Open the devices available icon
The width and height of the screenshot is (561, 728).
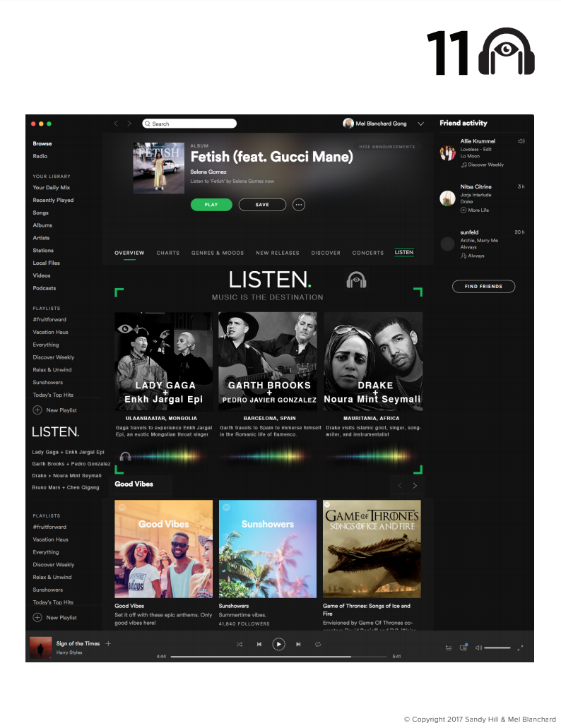pyautogui.click(x=463, y=648)
